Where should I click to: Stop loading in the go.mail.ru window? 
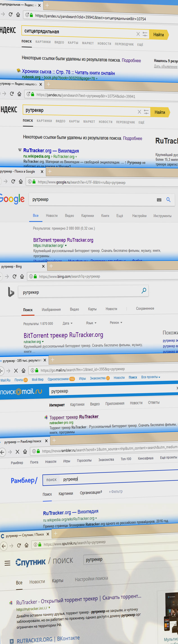16,371
